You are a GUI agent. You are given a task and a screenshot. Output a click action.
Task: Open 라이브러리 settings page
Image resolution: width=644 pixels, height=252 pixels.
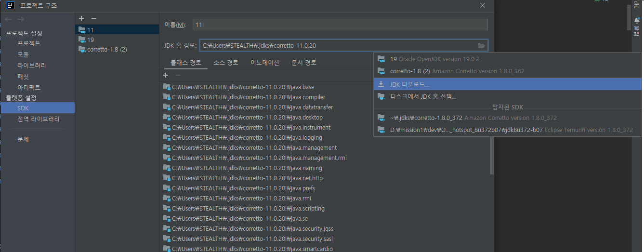coord(32,66)
